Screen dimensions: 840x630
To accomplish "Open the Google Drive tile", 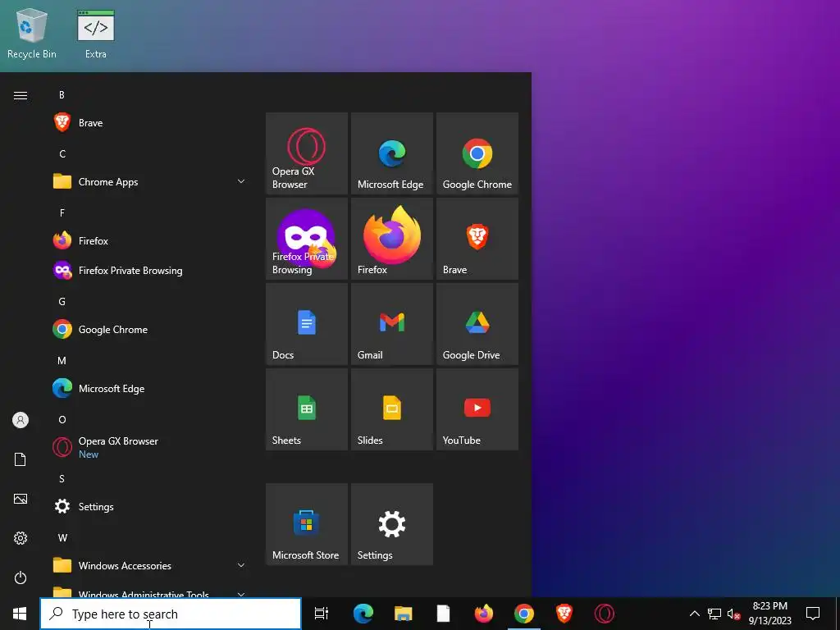I will (477, 324).
